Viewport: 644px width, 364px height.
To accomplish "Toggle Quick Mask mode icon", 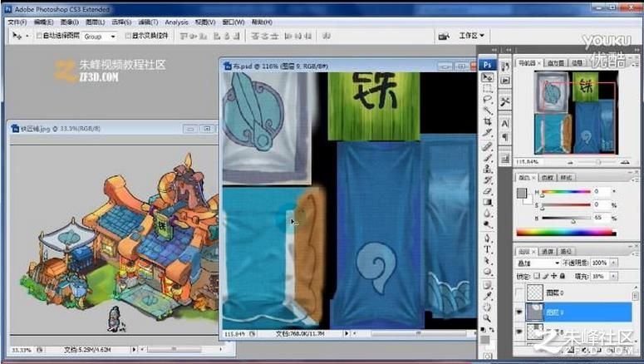I will (487, 356).
